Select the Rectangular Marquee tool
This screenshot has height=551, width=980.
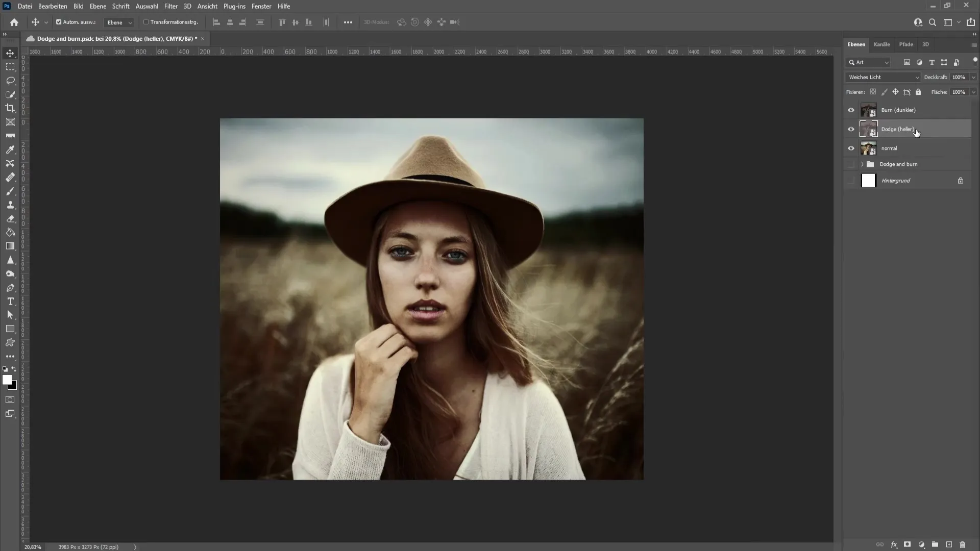click(10, 67)
